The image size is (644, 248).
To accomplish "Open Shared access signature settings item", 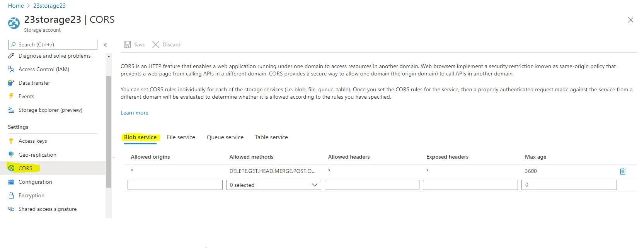I will tap(48, 209).
